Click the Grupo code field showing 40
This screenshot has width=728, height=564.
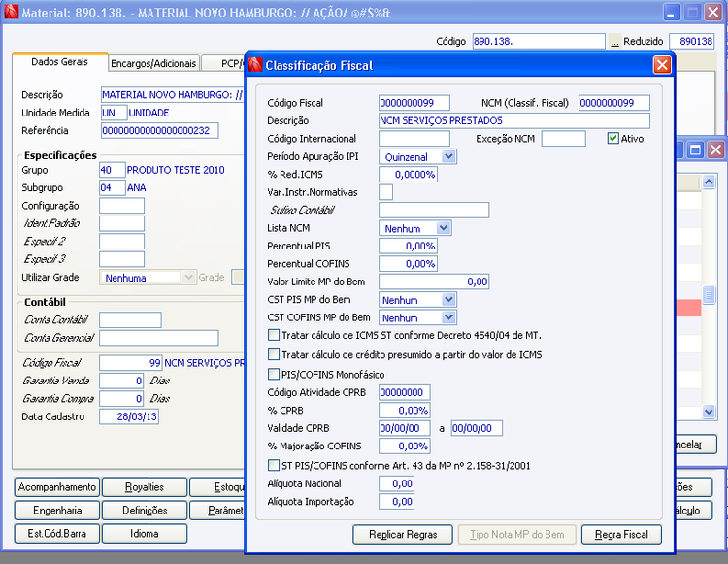pyautogui.click(x=113, y=170)
